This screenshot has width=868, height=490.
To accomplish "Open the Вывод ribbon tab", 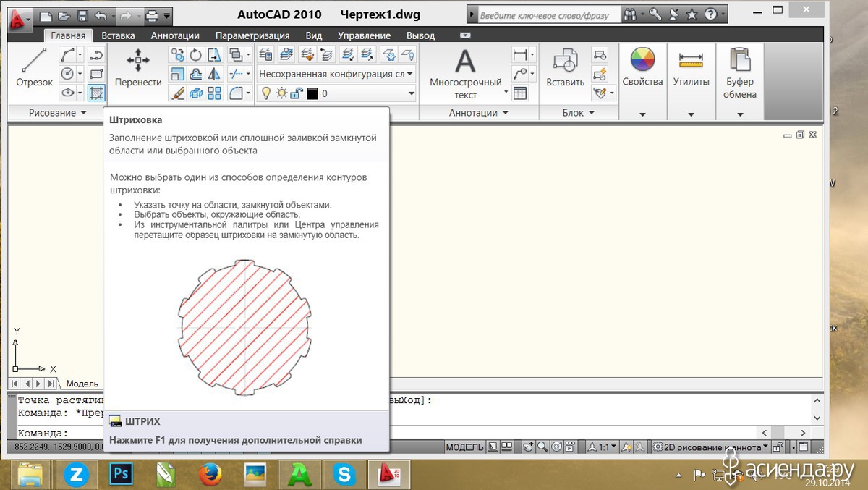I will (420, 35).
